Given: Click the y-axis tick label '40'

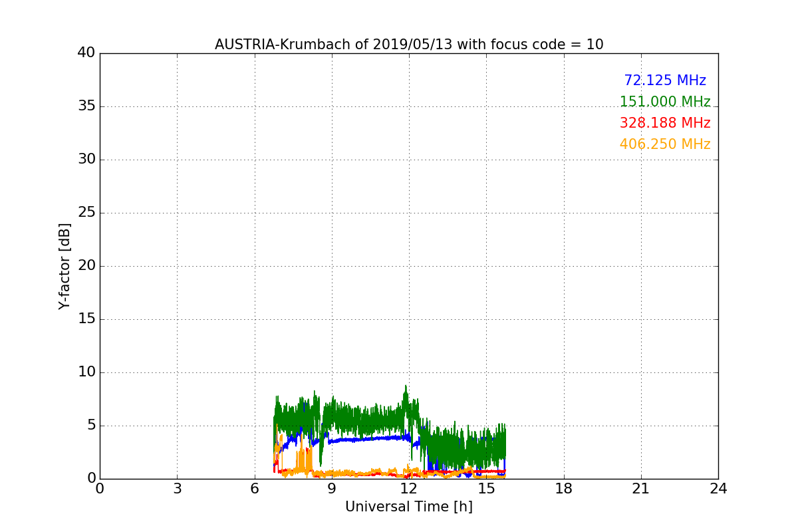Looking at the screenshot, I should (x=86, y=53).
